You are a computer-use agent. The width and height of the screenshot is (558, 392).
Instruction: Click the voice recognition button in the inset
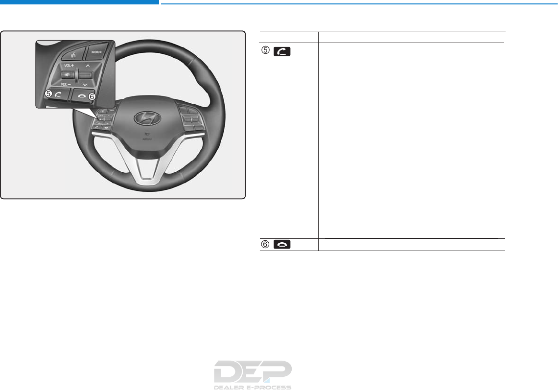73,54
